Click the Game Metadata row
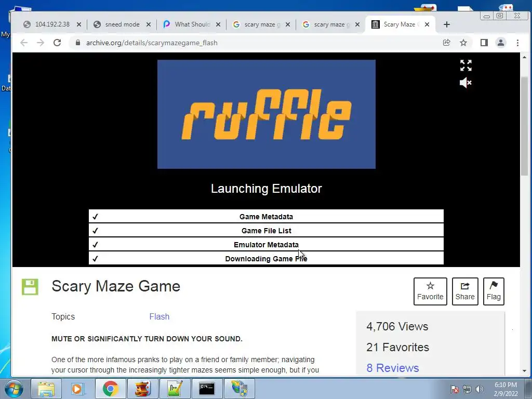This screenshot has height=399, width=532. [266, 217]
